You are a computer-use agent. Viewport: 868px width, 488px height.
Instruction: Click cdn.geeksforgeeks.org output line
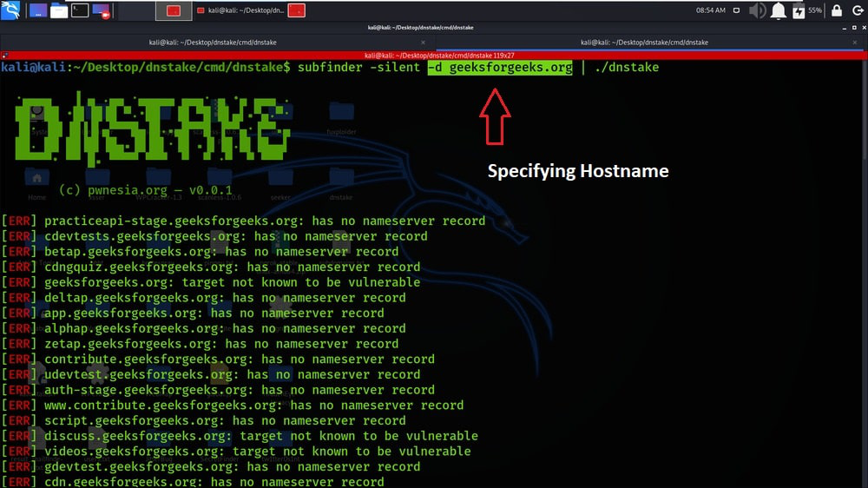[193, 482]
